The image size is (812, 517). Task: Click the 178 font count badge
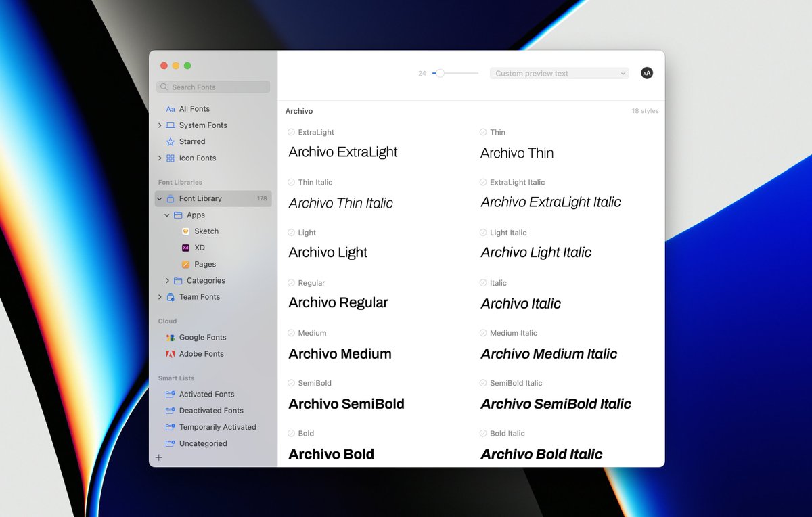pos(262,199)
